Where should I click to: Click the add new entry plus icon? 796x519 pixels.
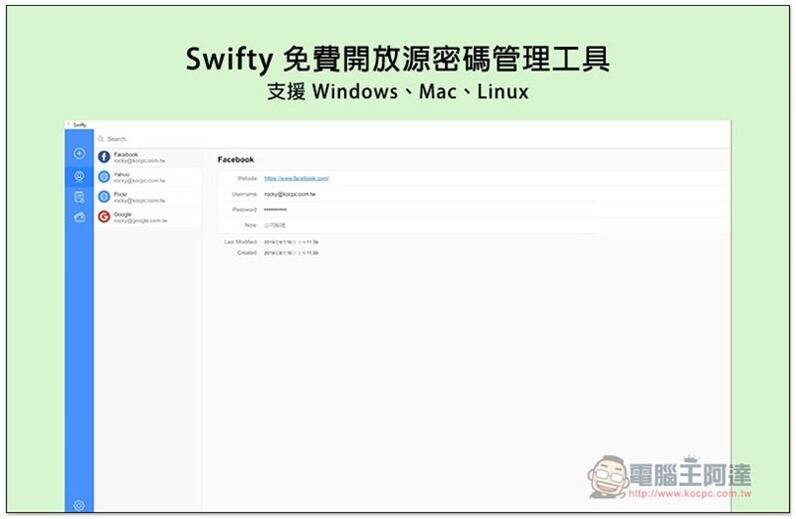coord(79,153)
